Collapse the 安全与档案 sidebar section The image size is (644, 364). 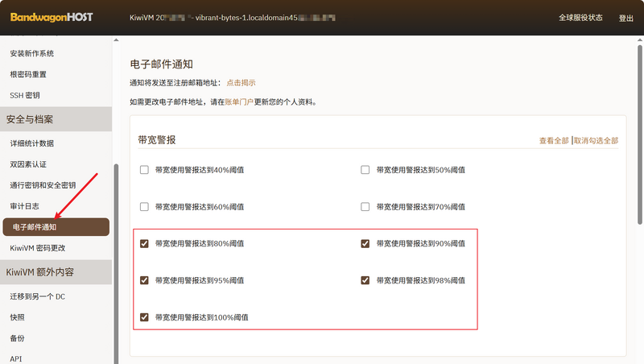tap(56, 119)
